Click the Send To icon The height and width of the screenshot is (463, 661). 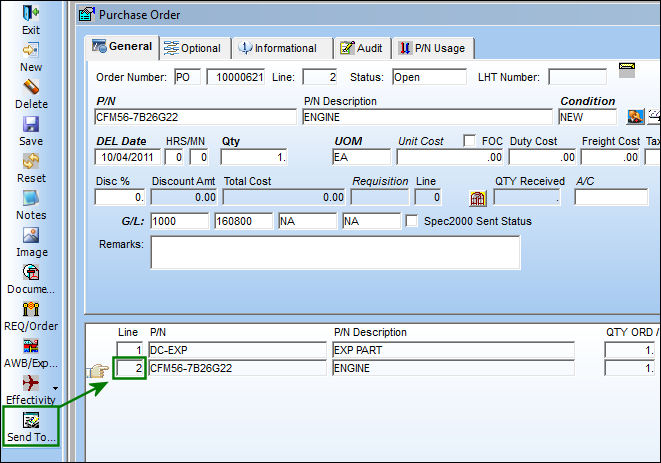click(x=31, y=420)
